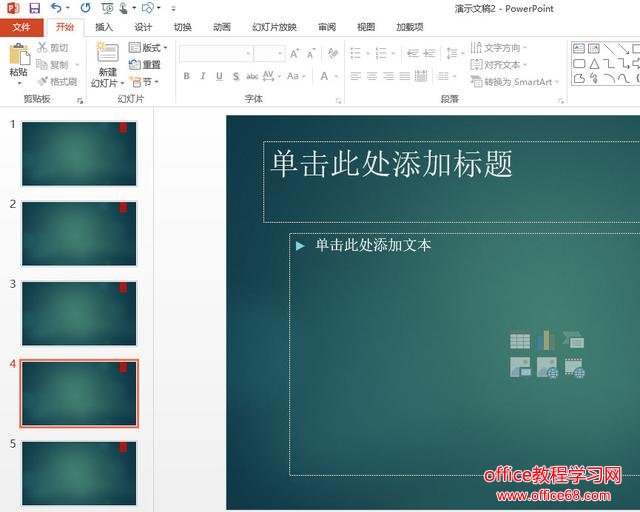Switch to the Review (审阅) tab
Image resolution: width=640 pixels, height=512 pixels.
coord(327,27)
